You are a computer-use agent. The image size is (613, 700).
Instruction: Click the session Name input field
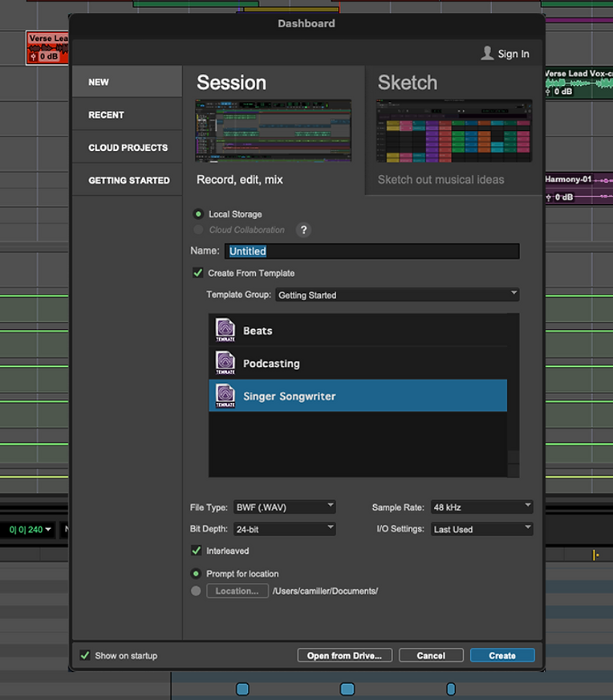pos(372,251)
